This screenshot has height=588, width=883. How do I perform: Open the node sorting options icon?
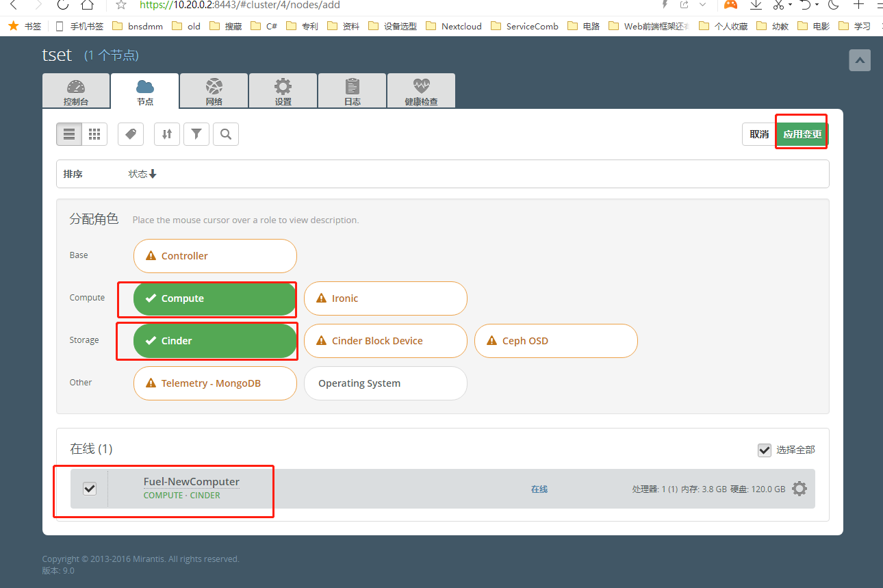[x=166, y=133]
